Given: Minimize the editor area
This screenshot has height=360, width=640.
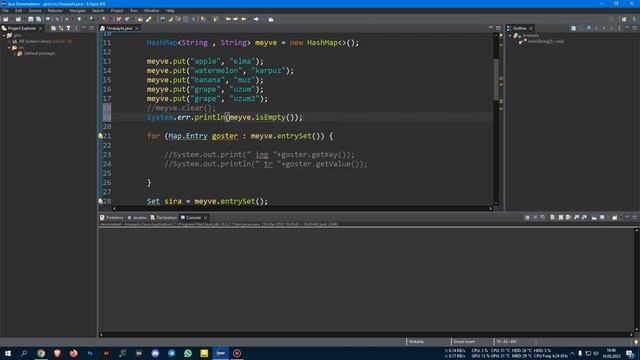Looking at the screenshot, I should tap(491, 28).
